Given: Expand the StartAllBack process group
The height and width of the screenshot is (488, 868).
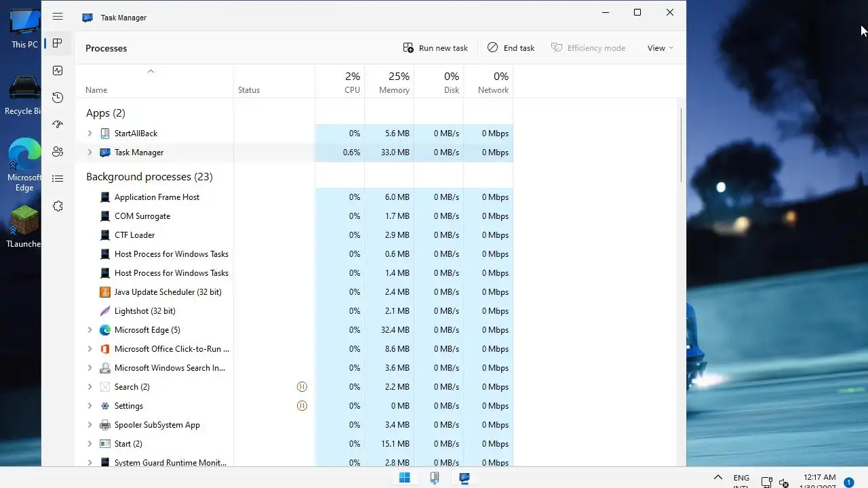Looking at the screenshot, I should [x=90, y=134].
